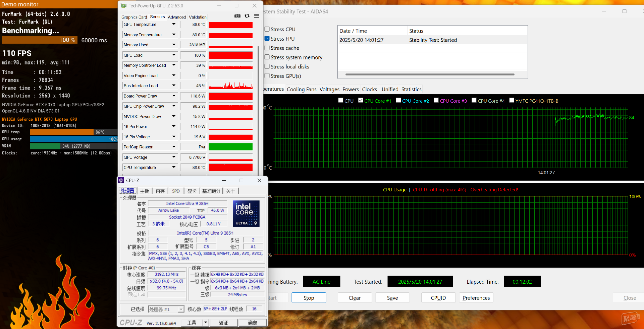Click the CPU-Z app icon in title bar
The height and width of the screenshot is (329, 644).
[121, 180]
